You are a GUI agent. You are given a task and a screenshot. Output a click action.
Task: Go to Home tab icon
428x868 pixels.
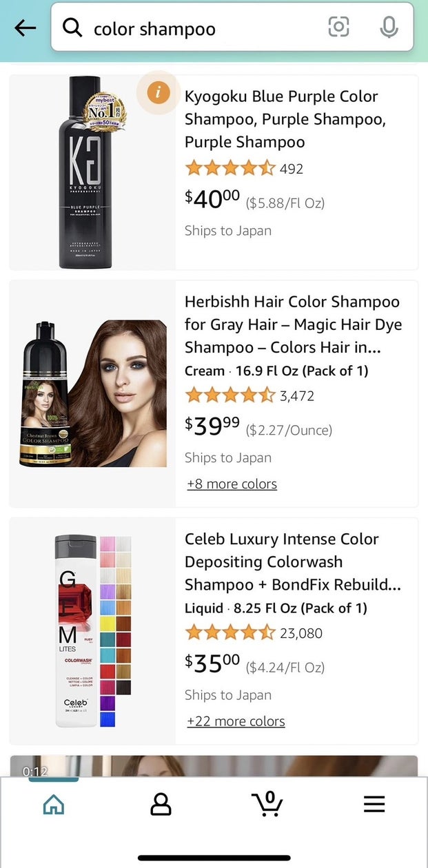53,805
